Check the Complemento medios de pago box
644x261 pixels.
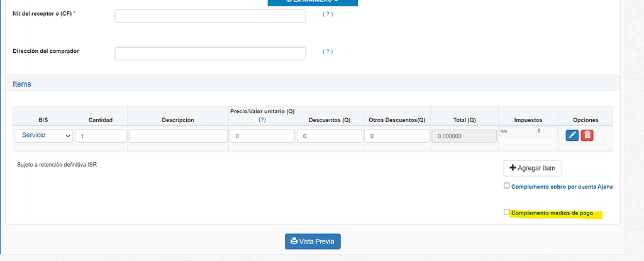pos(507,213)
